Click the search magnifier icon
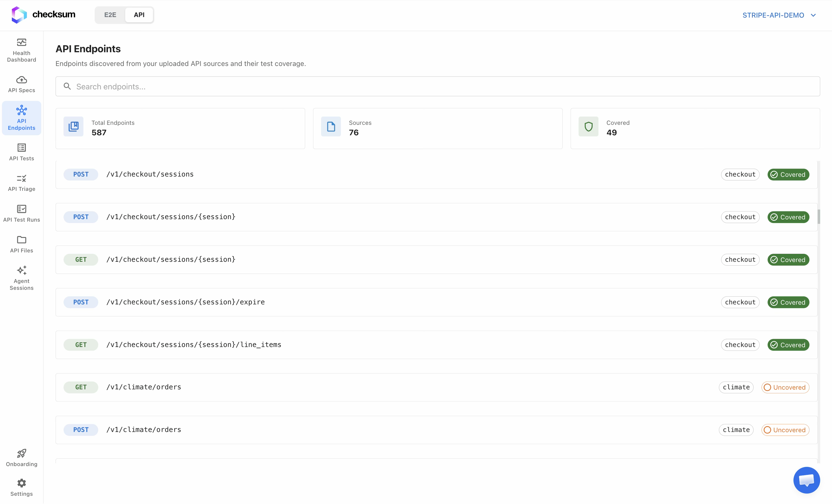Viewport: 832px width, 504px height. (67, 86)
